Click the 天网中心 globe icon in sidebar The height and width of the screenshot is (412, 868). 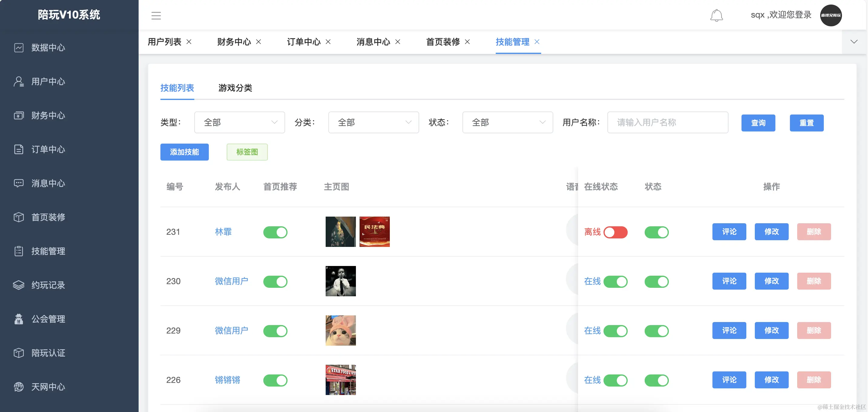(x=19, y=387)
